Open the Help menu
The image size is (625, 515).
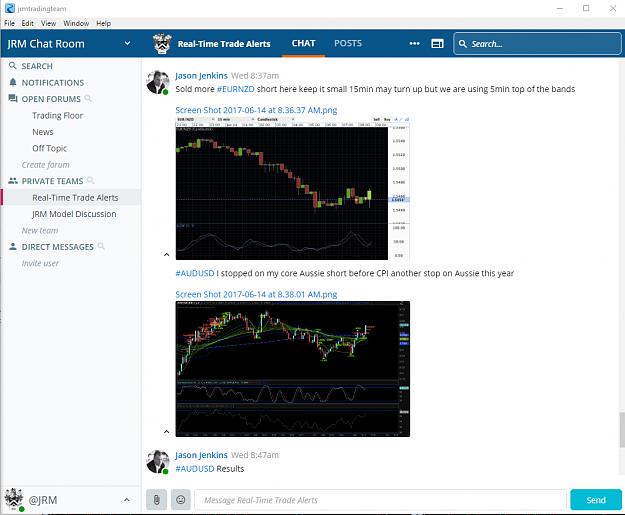coord(103,23)
